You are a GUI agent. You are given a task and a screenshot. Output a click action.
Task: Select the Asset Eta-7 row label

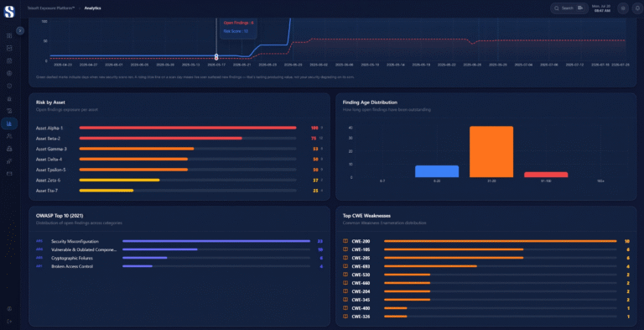[x=47, y=191]
